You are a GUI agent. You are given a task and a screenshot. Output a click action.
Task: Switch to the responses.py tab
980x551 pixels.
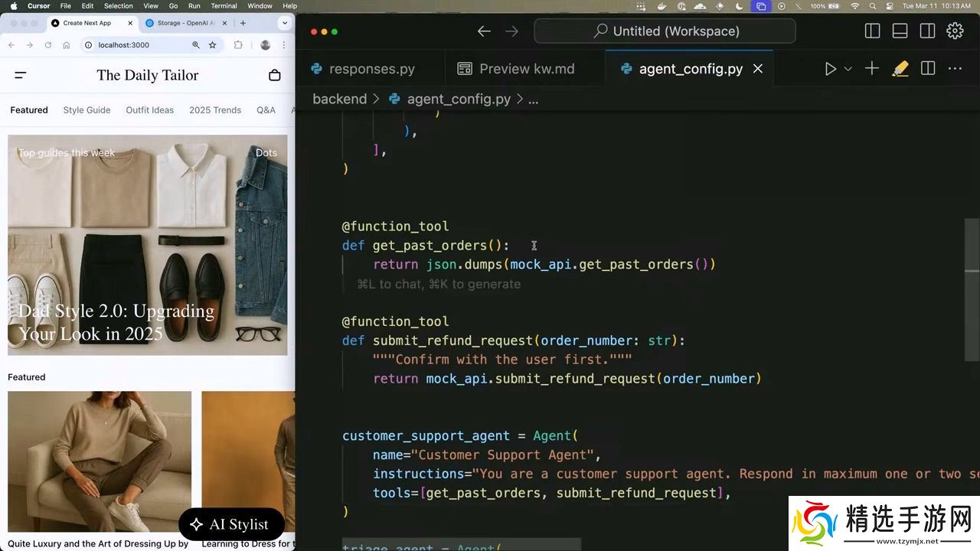363,69
